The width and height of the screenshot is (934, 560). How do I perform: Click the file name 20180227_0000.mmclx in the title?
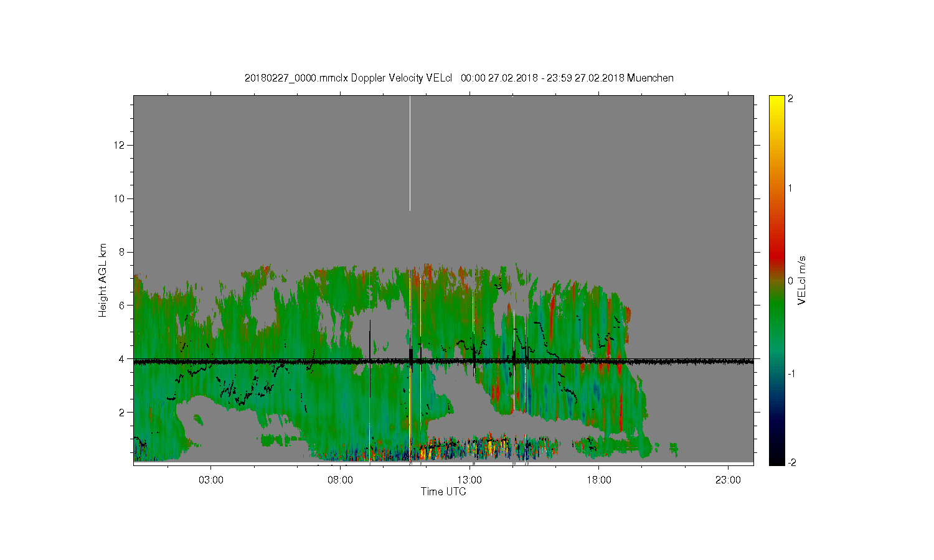[x=296, y=78]
